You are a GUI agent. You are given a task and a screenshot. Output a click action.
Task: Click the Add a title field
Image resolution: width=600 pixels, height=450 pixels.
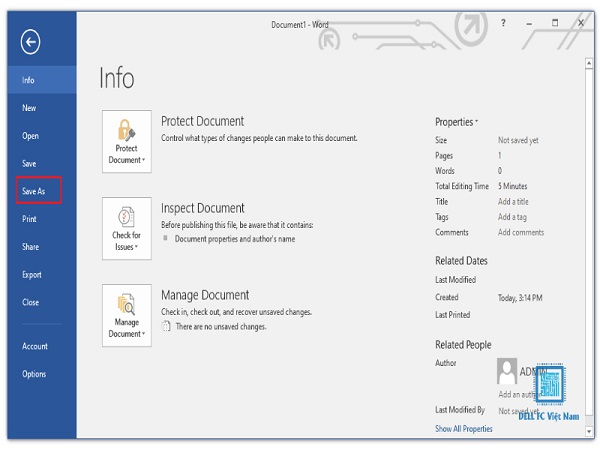click(513, 201)
